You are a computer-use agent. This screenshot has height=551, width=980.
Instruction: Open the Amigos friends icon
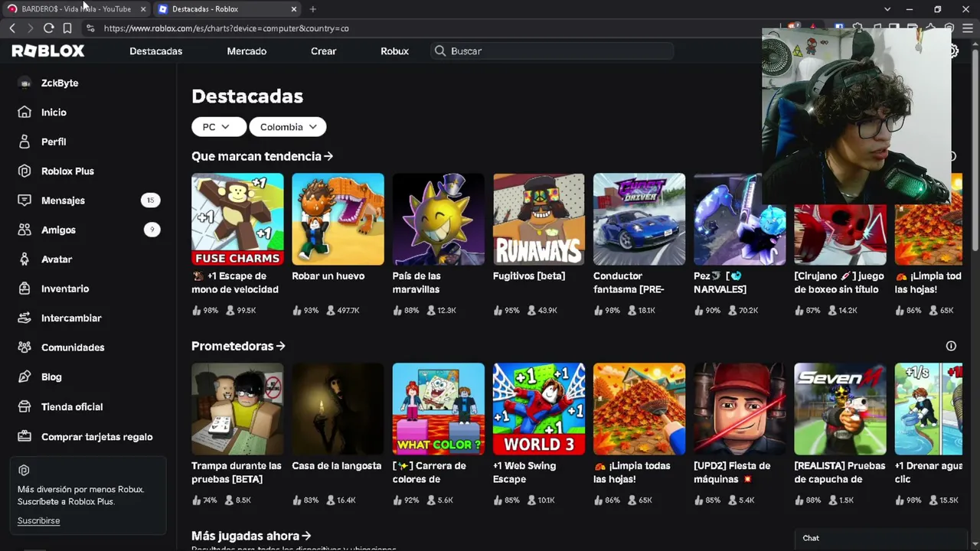pos(24,230)
